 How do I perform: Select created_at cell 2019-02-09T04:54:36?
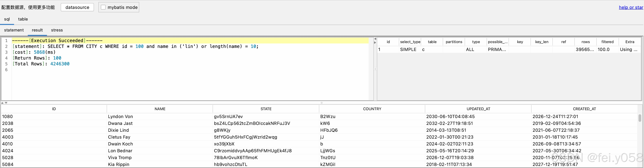[584, 123]
